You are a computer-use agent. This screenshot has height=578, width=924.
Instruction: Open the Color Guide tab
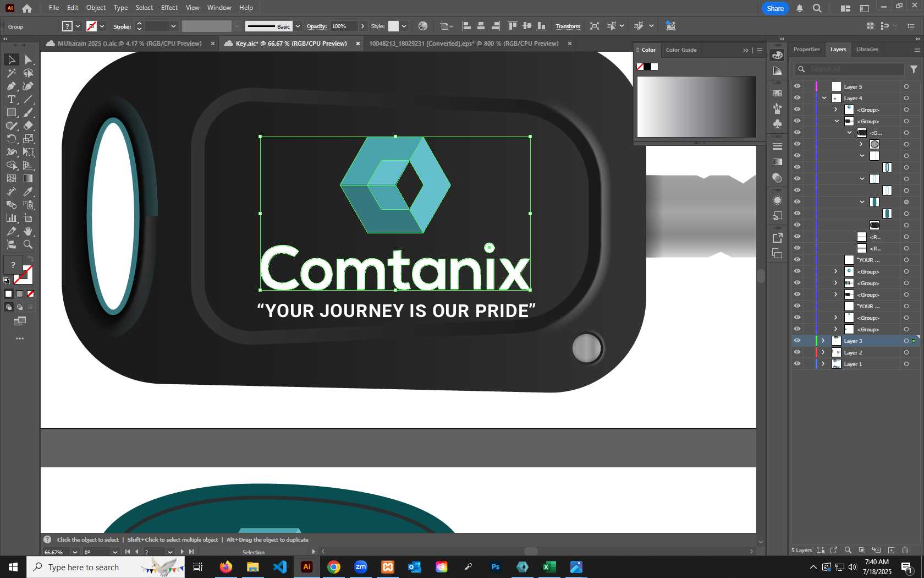(681, 50)
